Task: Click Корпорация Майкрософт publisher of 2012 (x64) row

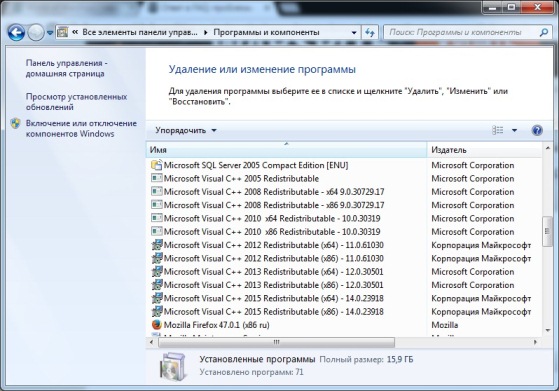Action: 481,245
